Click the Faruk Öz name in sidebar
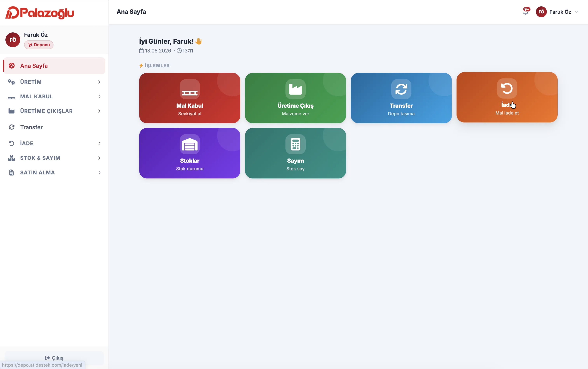This screenshot has width=588, height=369. tap(36, 35)
